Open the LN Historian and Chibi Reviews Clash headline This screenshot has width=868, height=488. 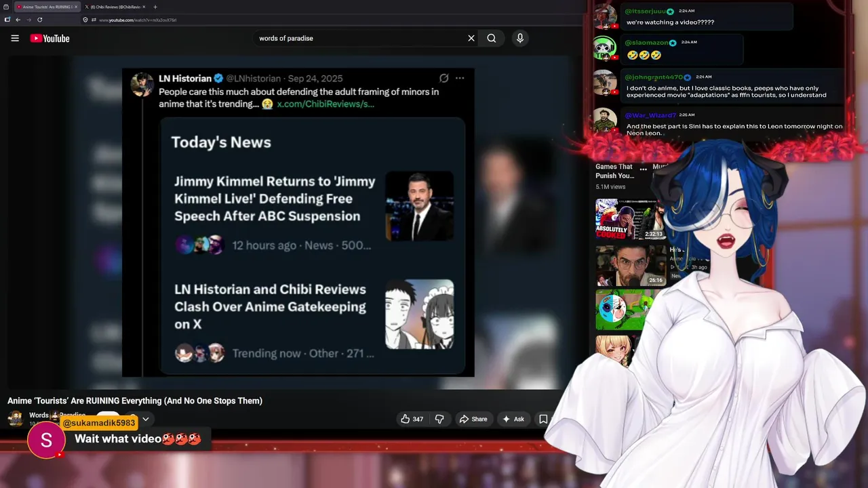(270, 306)
